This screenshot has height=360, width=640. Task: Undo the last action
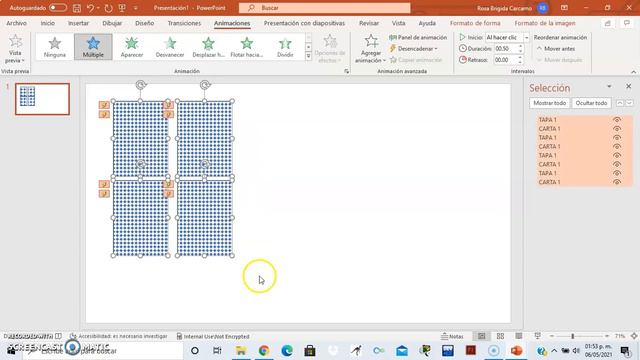[90, 8]
